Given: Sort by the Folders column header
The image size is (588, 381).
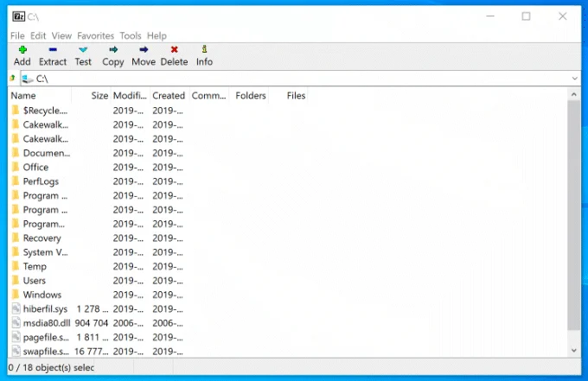Looking at the screenshot, I should 249,96.
